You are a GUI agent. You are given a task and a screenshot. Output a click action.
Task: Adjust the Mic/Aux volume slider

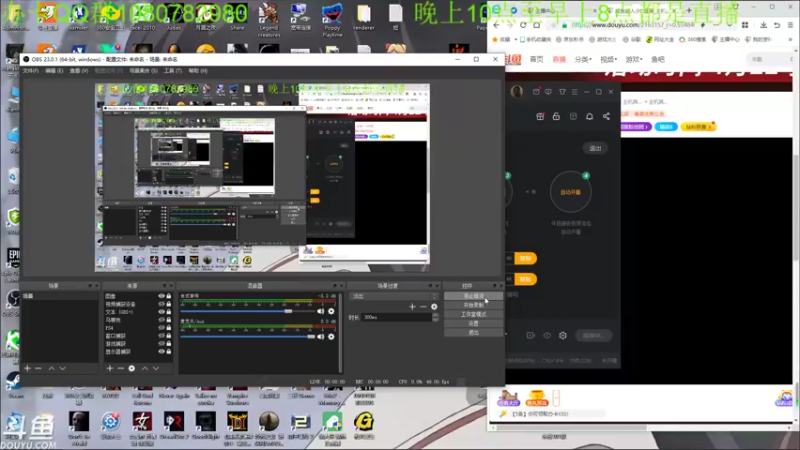(247, 337)
